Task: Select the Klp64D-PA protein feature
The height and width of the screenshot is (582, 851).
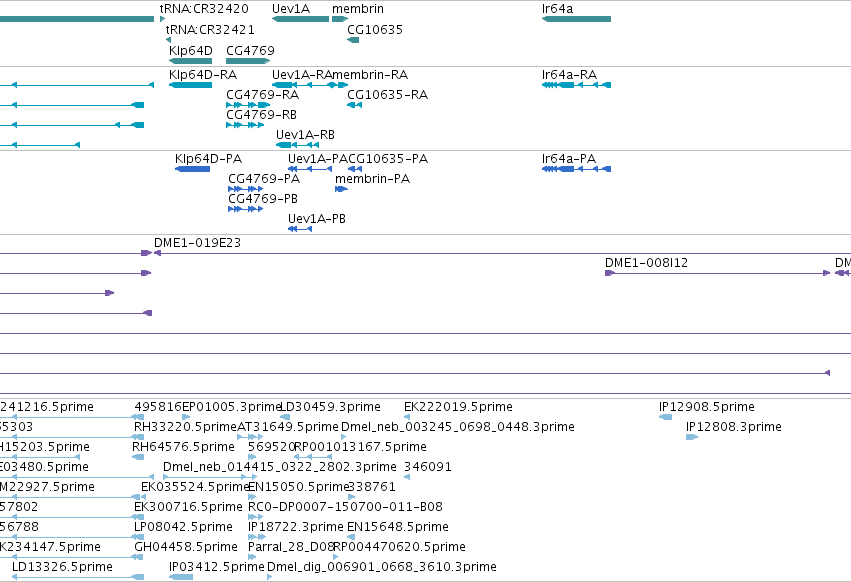Action: (192, 169)
